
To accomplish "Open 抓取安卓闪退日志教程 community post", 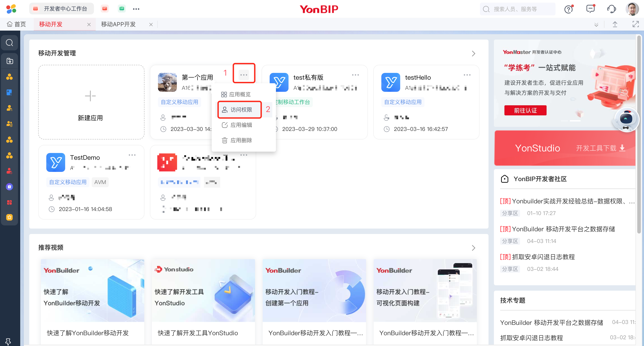I will tap(543, 257).
